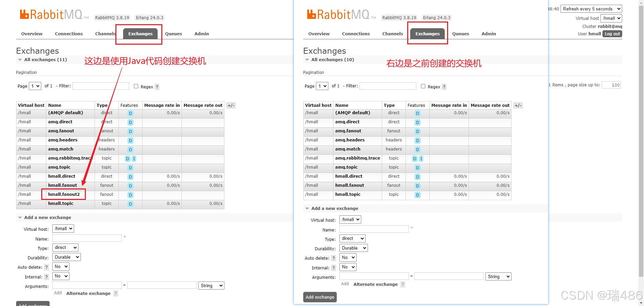Click Alternate exchange help icon in left form
644x306 pixels.
[x=116, y=293]
